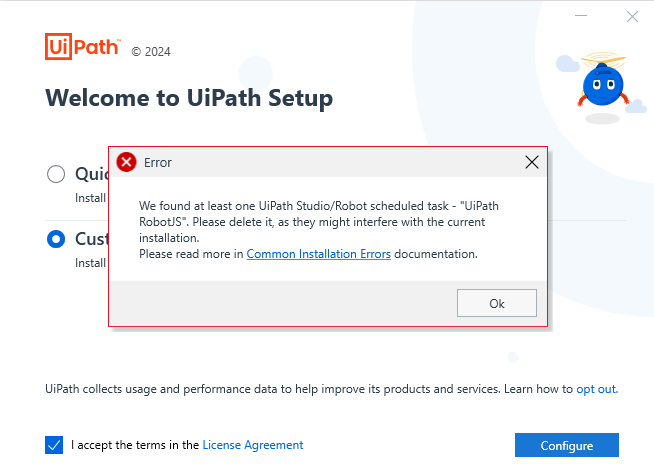654x467 pixels.
Task: Open the License Agreement link
Action: tap(252, 445)
